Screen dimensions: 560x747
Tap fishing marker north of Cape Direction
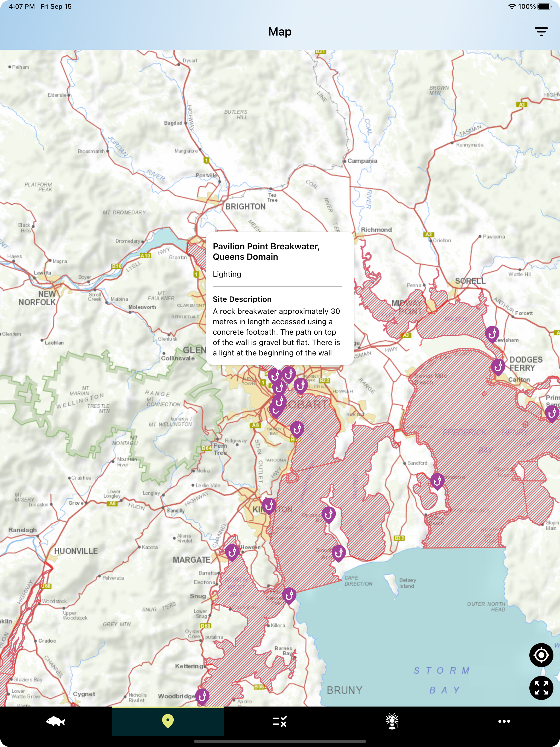tap(339, 553)
